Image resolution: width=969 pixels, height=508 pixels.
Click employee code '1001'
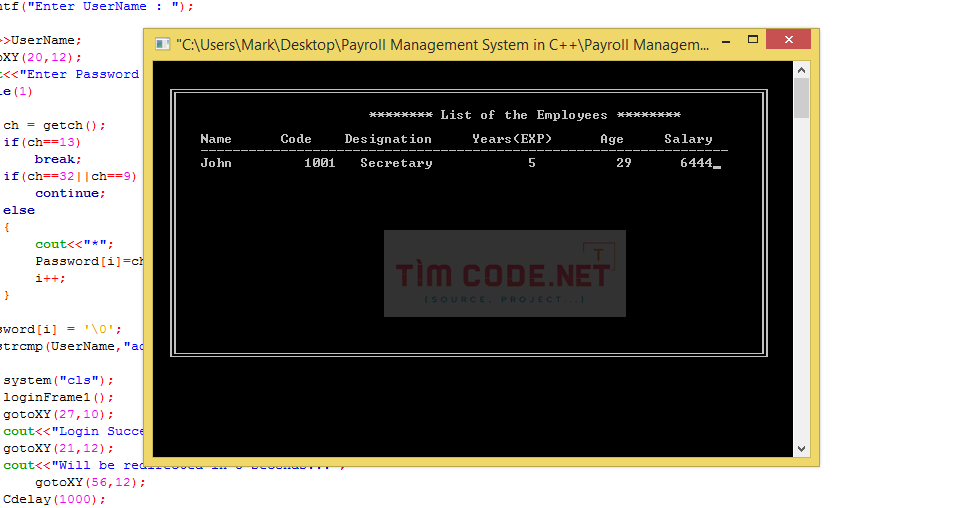click(x=319, y=163)
